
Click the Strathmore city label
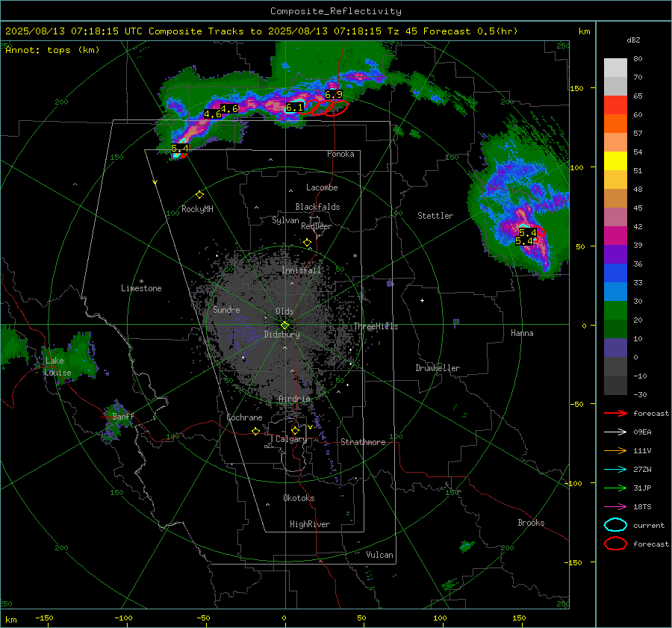click(x=363, y=442)
